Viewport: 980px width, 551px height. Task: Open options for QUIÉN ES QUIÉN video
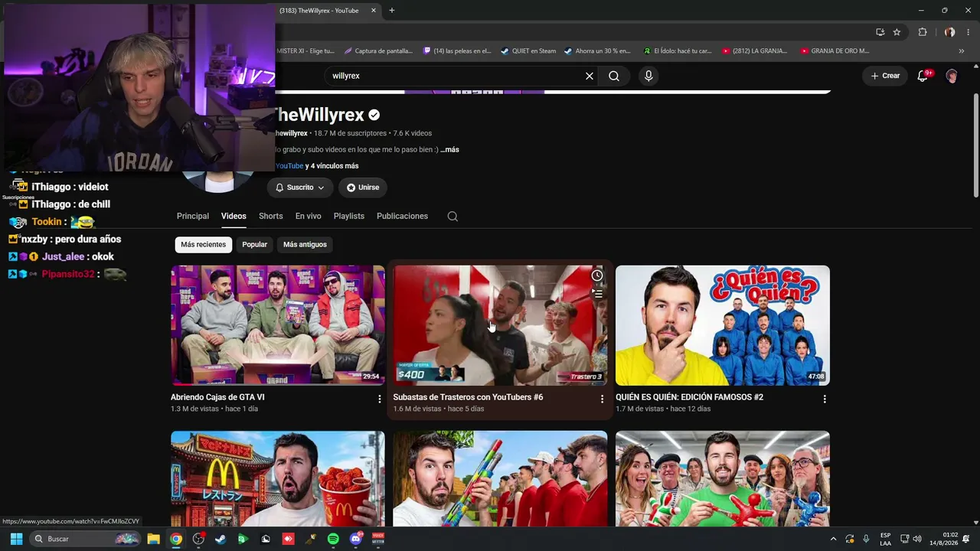[824, 399]
